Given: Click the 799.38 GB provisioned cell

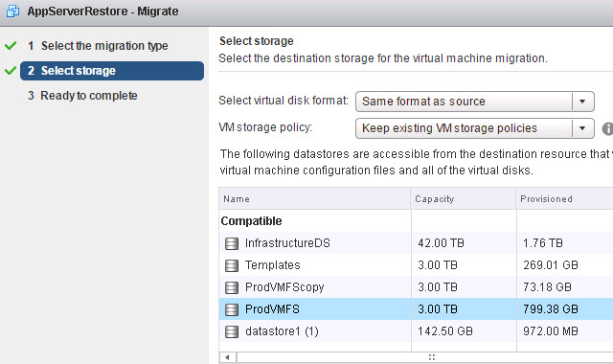Looking at the screenshot, I should (x=551, y=309).
